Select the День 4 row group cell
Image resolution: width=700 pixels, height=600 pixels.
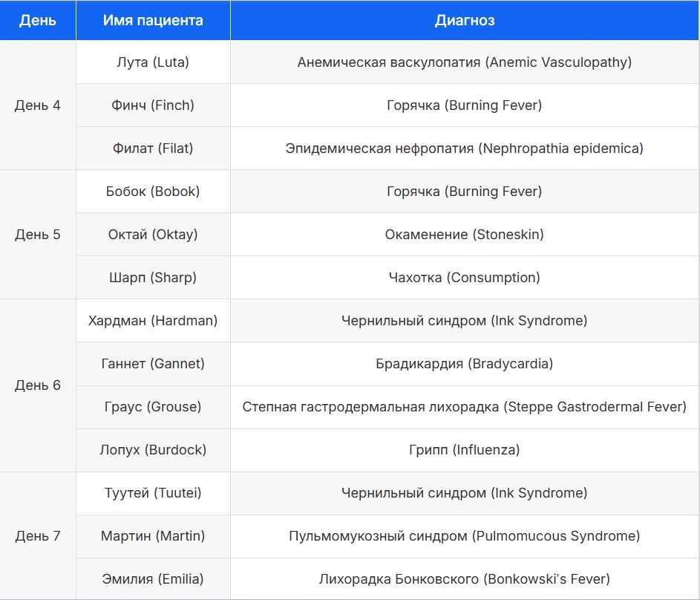tap(38, 105)
